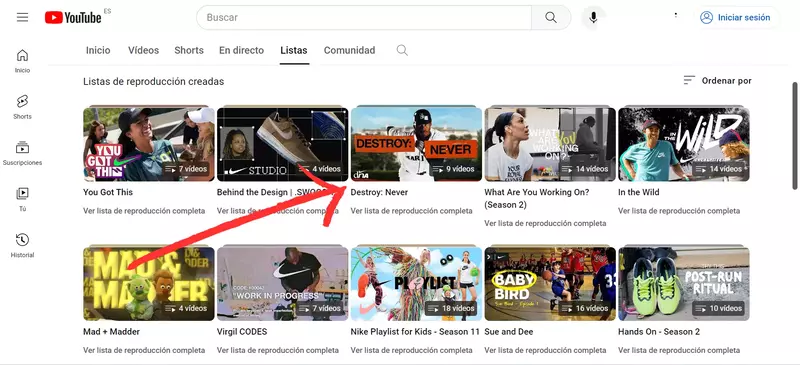Click the channel search magnifier icon
The width and height of the screenshot is (800, 365).
(402, 50)
